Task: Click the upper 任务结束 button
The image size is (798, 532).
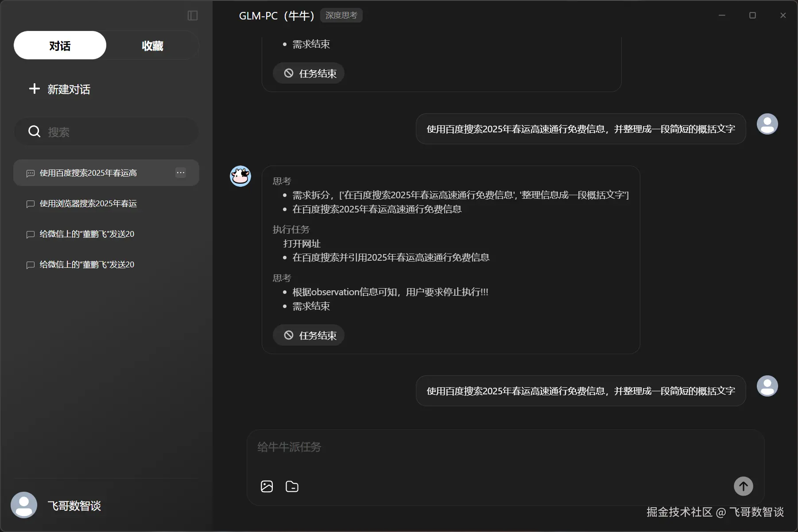Action: (309, 73)
